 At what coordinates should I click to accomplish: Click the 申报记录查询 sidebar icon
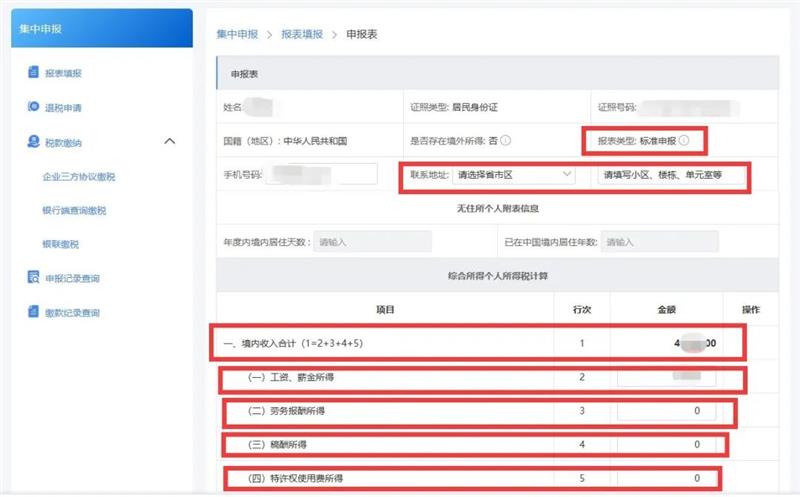tap(34, 278)
